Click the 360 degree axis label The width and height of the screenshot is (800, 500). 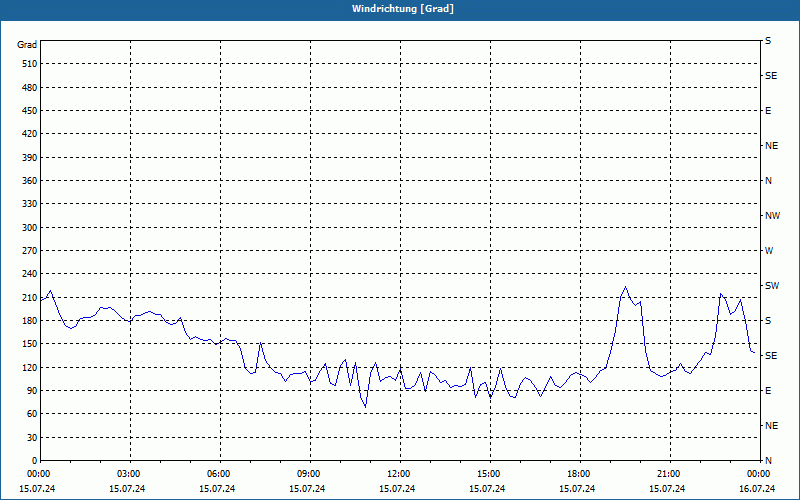pyautogui.click(x=30, y=181)
